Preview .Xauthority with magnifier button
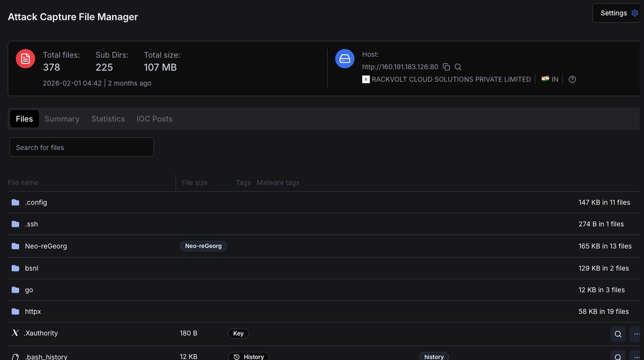The image size is (644, 360). (618, 334)
